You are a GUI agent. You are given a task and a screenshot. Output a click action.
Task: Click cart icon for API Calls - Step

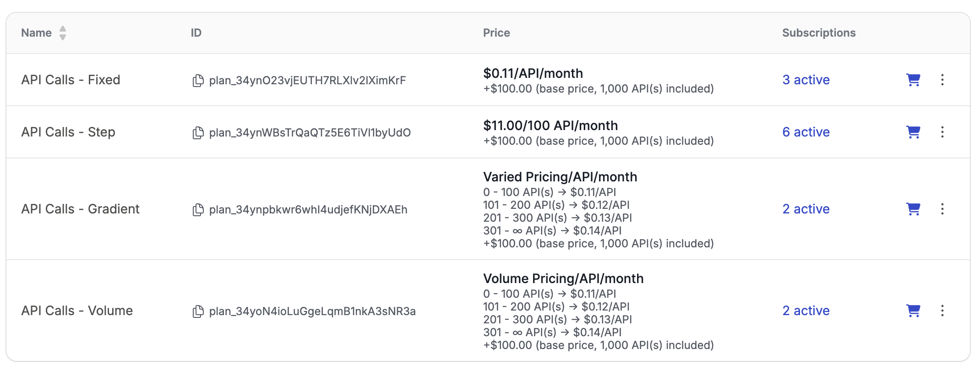point(913,132)
